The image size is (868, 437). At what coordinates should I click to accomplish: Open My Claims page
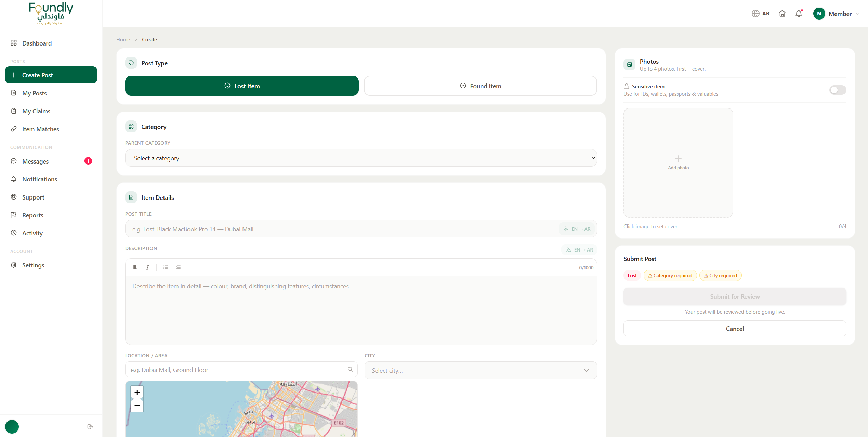tap(51, 111)
